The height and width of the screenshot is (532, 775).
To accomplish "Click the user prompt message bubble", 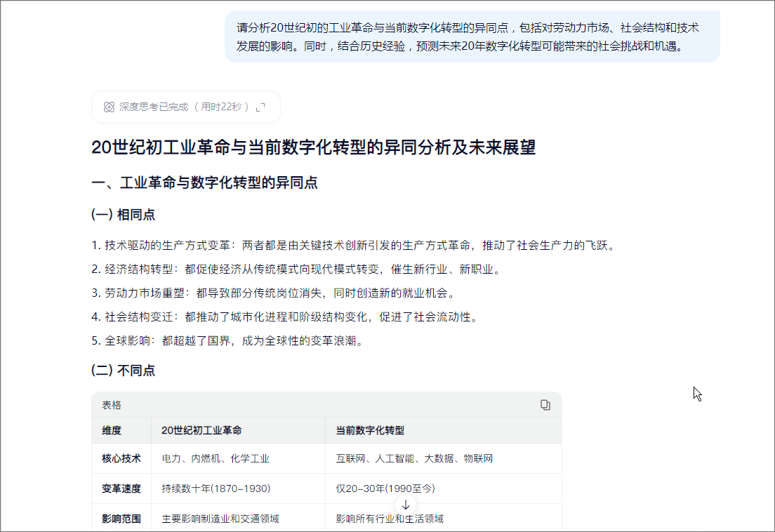I will click(472, 37).
